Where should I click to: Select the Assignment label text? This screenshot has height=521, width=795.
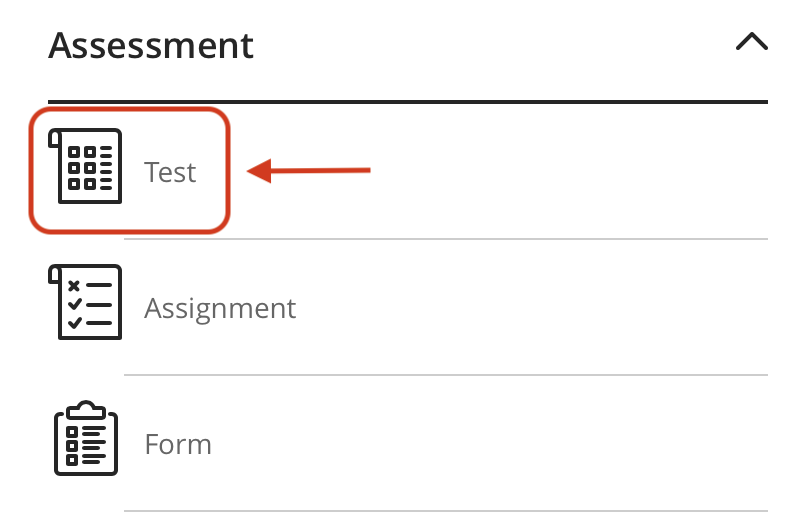(x=220, y=307)
